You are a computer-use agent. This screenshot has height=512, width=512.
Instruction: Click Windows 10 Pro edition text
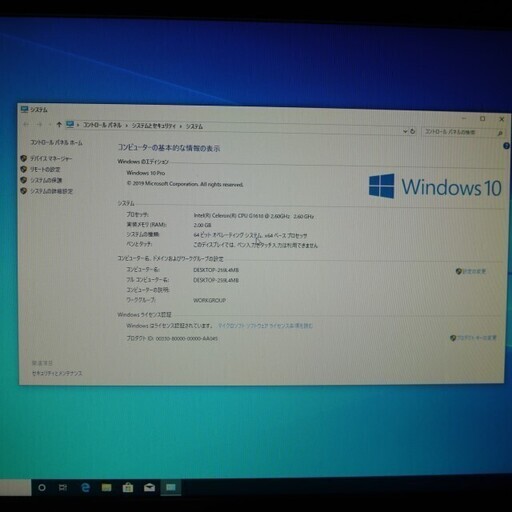[x=146, y=173]
